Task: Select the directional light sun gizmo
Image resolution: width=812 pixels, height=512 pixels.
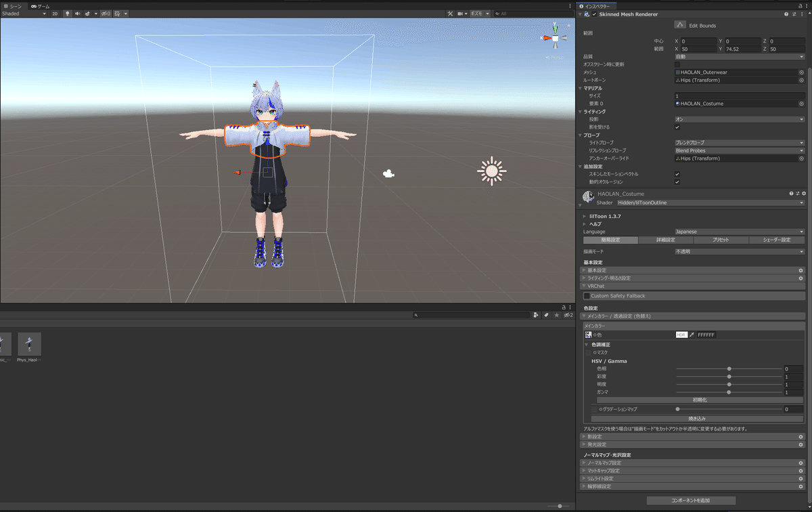Action: 492,171
